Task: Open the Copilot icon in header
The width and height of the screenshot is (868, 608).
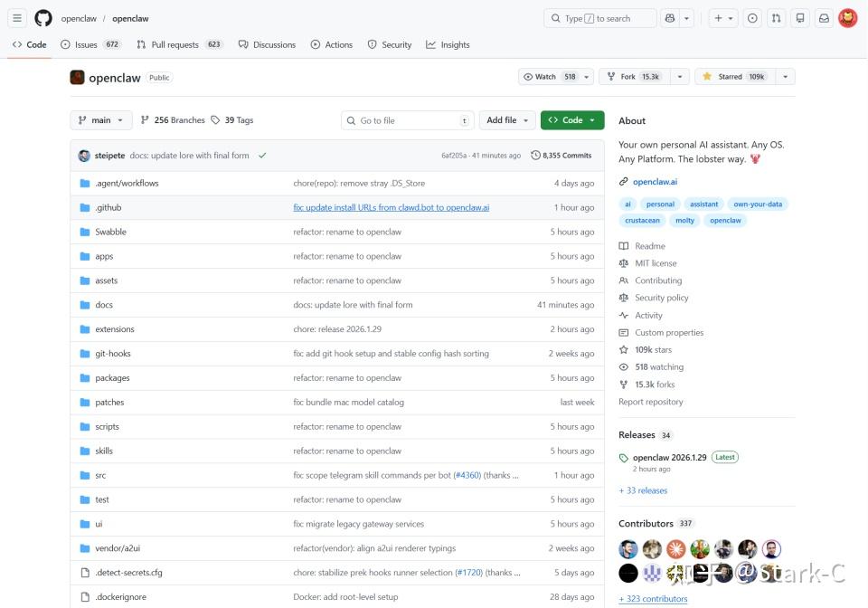Action: (670, 18)
